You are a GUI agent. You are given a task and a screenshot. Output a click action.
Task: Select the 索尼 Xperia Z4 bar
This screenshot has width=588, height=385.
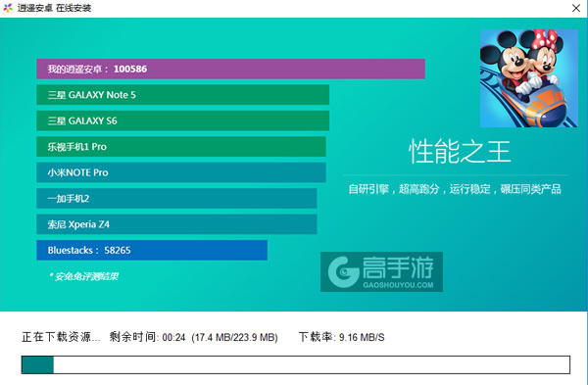176,224
